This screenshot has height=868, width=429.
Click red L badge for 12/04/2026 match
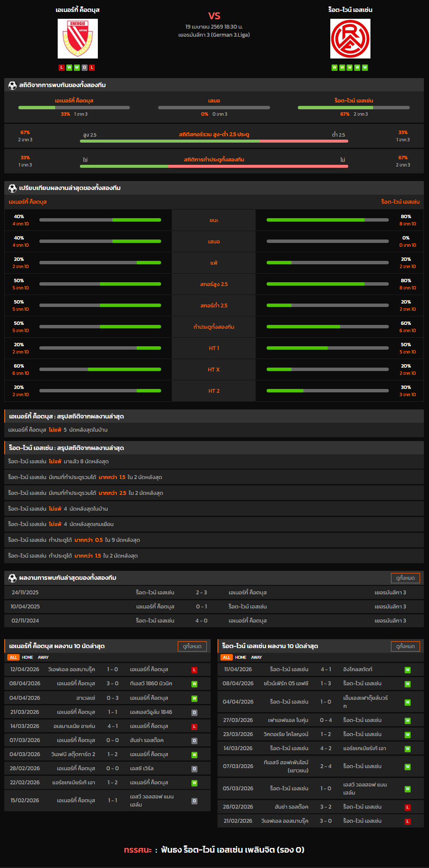(x=194, y=670)
